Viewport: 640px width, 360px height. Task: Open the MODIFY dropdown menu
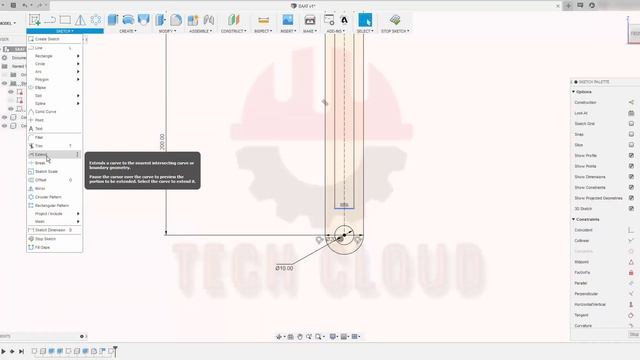[167, 31]
